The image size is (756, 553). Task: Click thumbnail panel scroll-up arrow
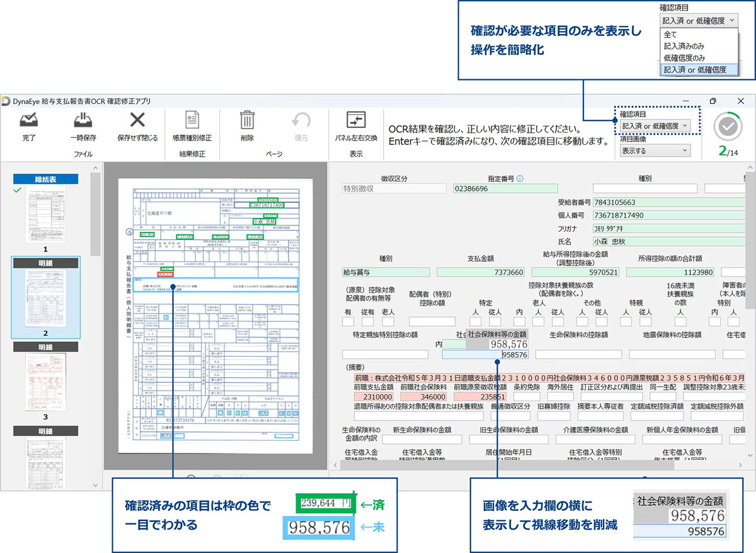pyautogui.click(x=95, y=168)
